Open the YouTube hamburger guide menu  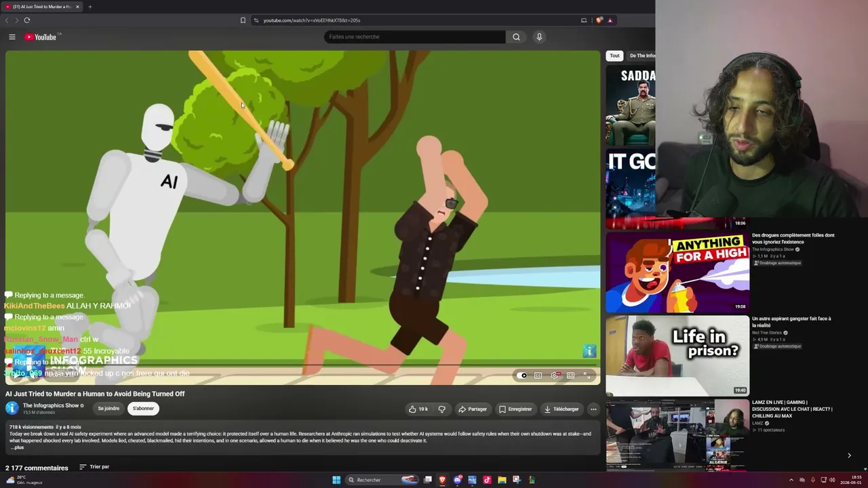(12, 37)
